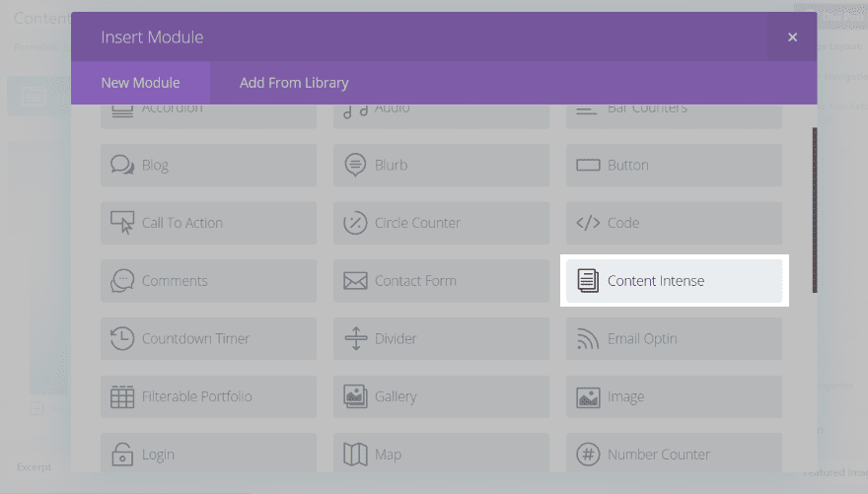The height and width of the screenshot is (494, 868).
Task: Click the module list vertical scrollbar
Action: [x=814, y=209]
